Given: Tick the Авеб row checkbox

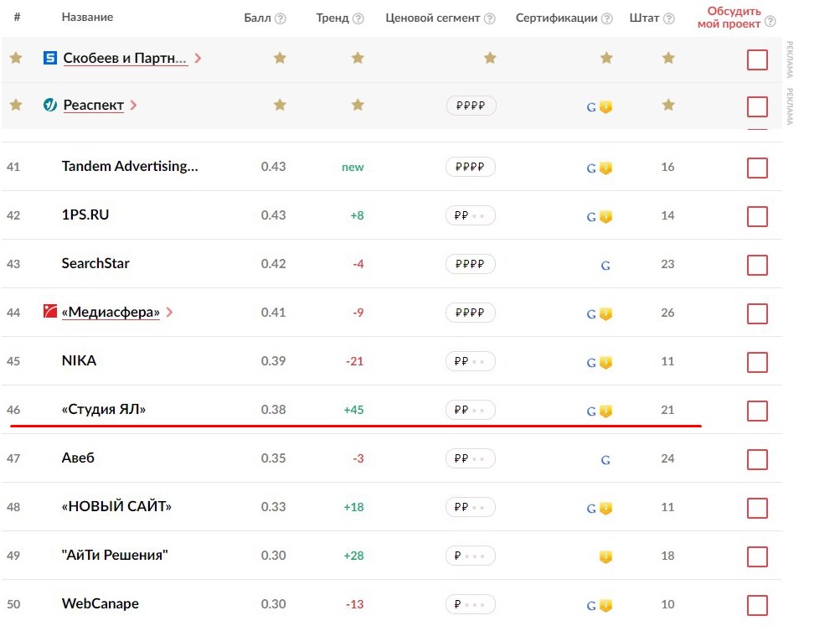Looking at the screenshot, I should coord(757,459).
